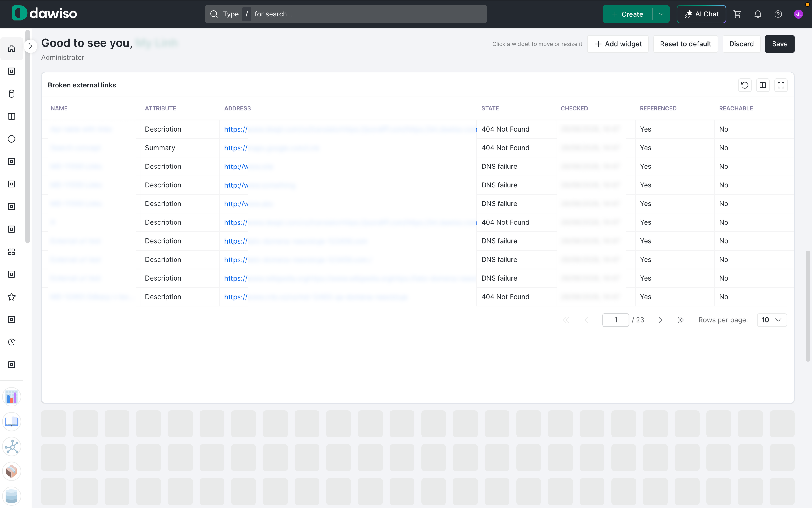The width and height of the screenshot is (812, 508).
Task: Click the page number input box
Action: [615, 320]
